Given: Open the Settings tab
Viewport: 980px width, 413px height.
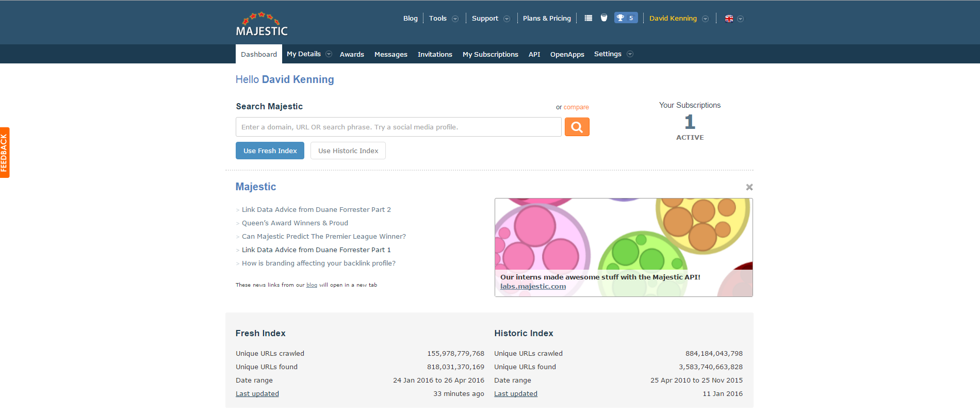Looking at the screenshot, I should pyautogui.click(x=608, y=54).
